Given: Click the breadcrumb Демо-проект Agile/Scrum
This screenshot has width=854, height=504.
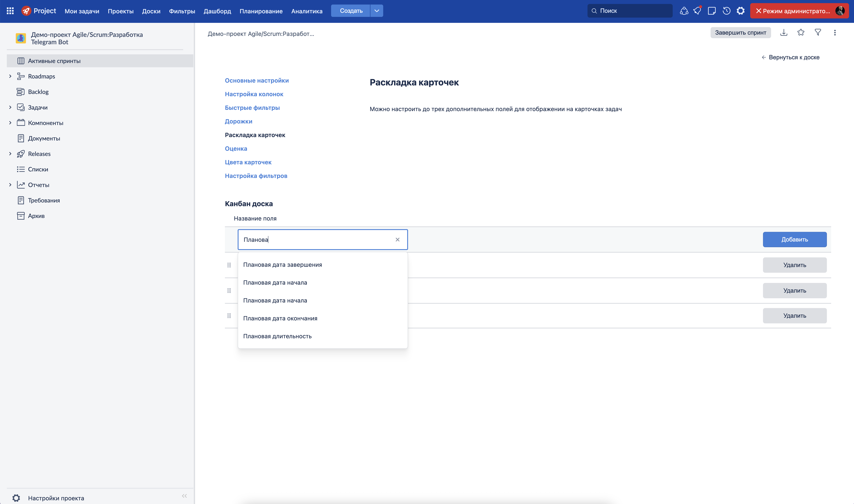Looking at the screenshot, I should click(261, 34).
